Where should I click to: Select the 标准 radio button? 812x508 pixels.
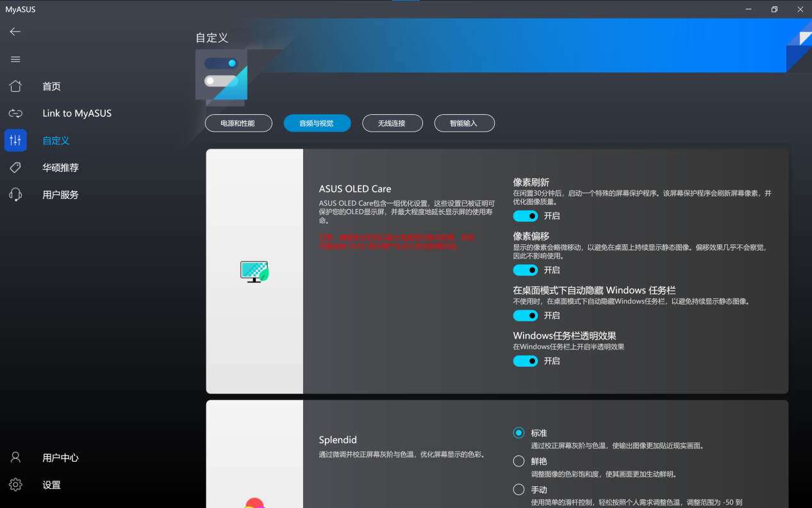(x=519, y=433)
